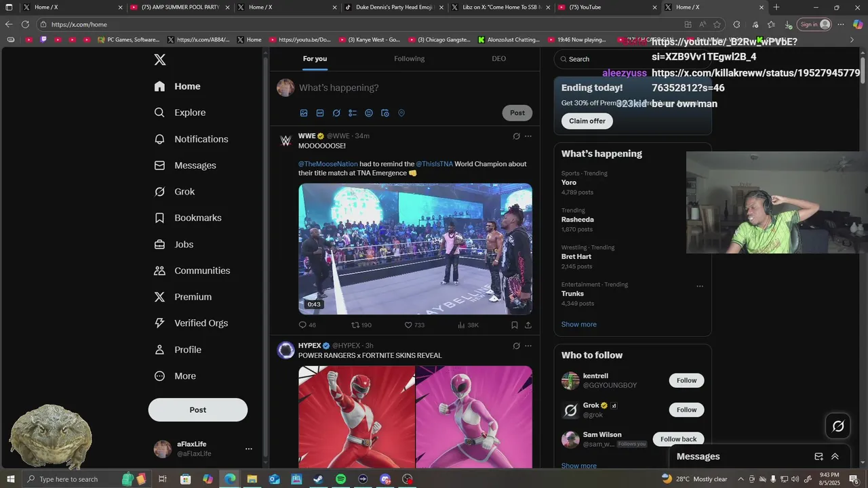Expand the Messages drawer with the arrow
The height and width of the screenshot is (488, 868).
(x=835, y=457)
